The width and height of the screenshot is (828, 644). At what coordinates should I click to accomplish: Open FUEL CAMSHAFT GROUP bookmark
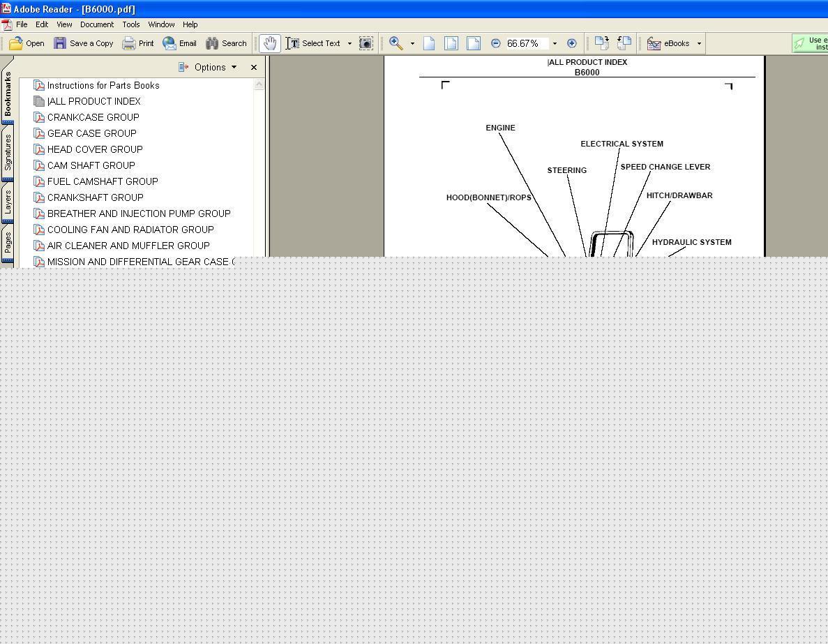point(103,181)
